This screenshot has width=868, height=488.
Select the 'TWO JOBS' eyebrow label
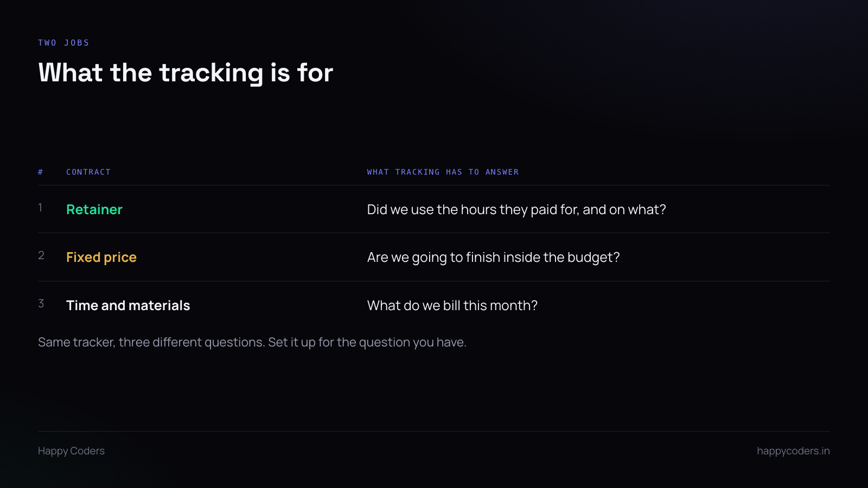(63, 43)
